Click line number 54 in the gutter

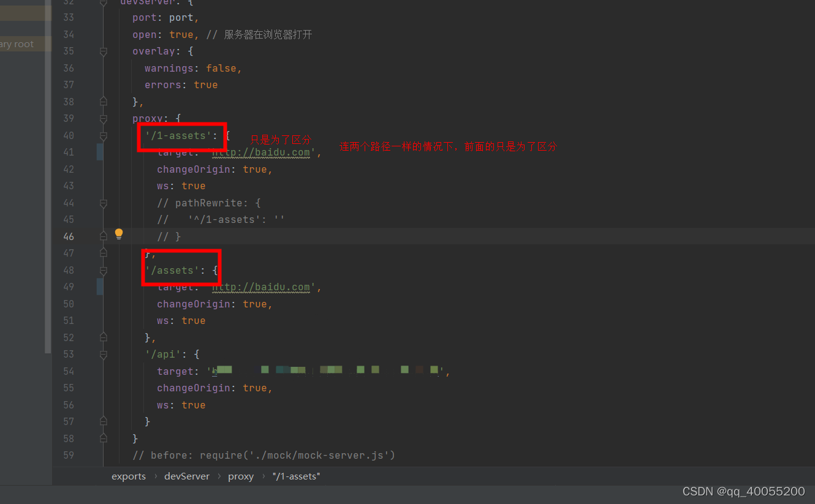click(69, 370)
